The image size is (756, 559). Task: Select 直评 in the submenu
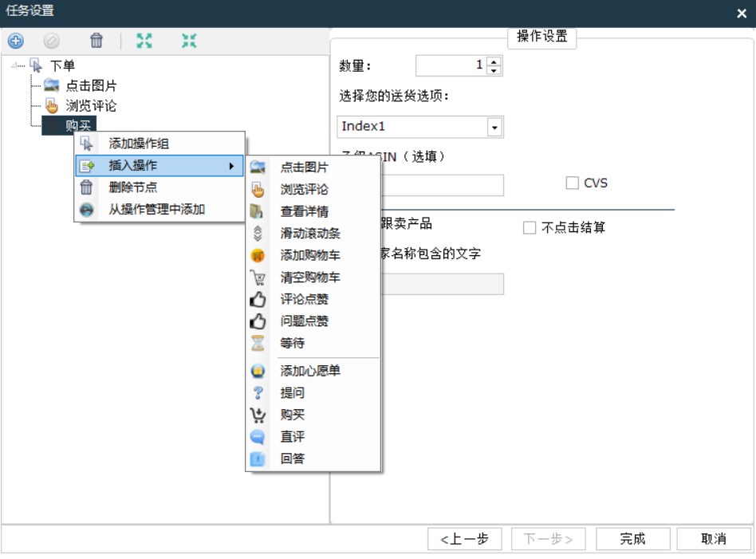click(x=313, y=436)
